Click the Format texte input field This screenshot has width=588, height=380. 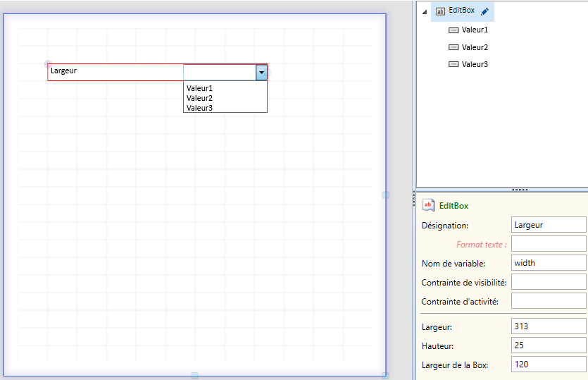pos(549,244)
